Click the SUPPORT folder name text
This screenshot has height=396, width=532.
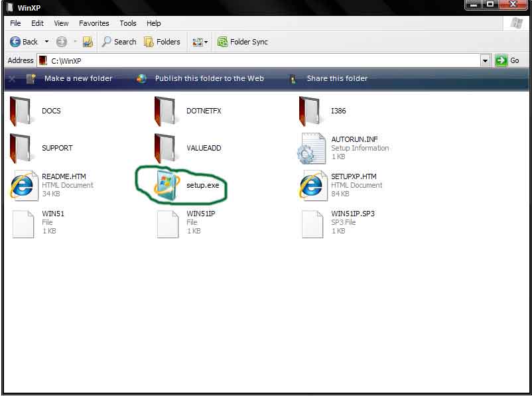(57, 148)
